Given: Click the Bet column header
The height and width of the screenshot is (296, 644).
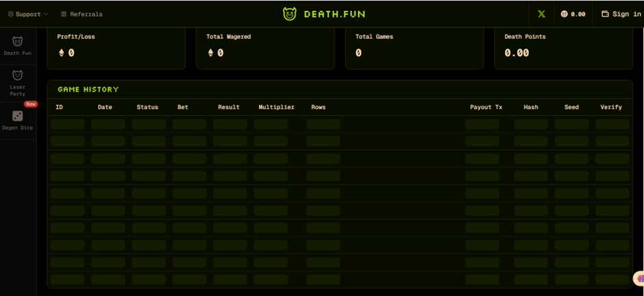Looking at the screenshot, I should (x=183, y=107).
